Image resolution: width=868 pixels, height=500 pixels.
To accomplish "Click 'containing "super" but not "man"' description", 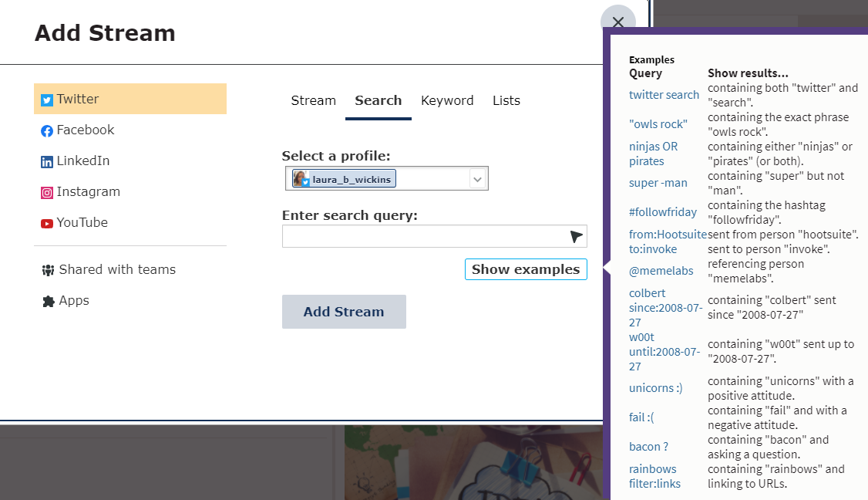I will coord(775,183).
